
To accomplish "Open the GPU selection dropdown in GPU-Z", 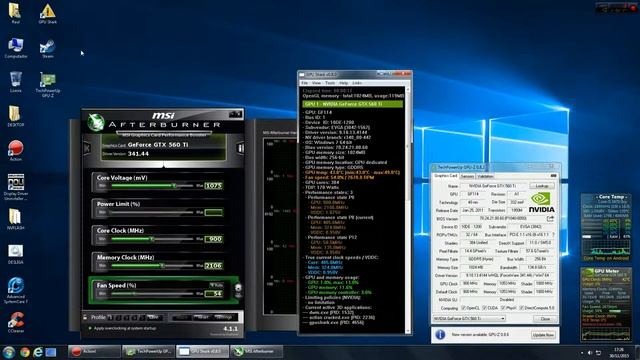I will 469,318.
